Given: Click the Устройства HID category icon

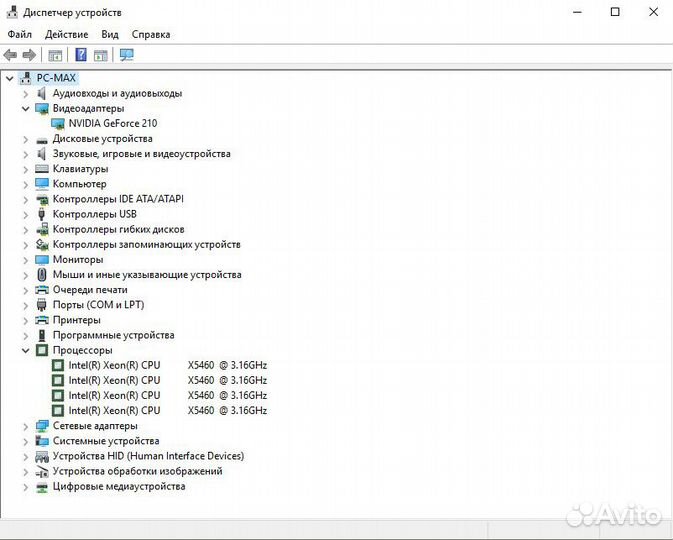Looking at the screenshot, I should (x=42, y=456).
